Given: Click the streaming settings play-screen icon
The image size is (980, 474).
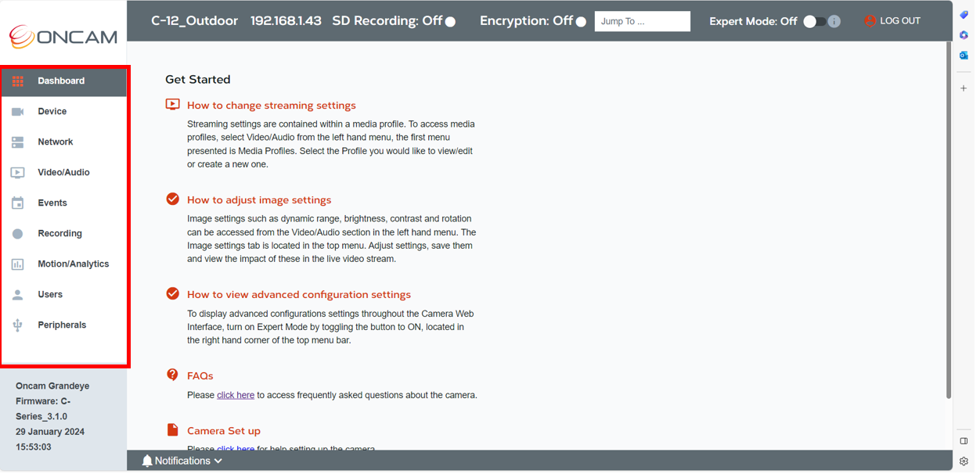Looking at the screenshot, I should pos(173,105).
